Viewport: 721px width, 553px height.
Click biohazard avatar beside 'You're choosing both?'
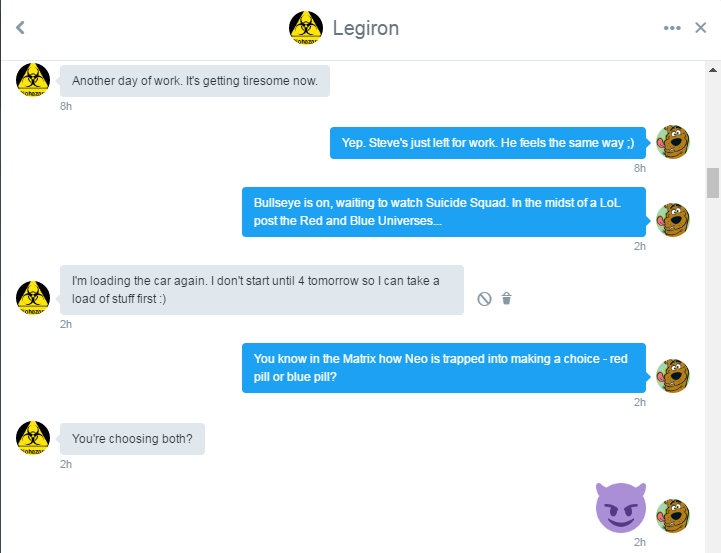pos(33,438)
